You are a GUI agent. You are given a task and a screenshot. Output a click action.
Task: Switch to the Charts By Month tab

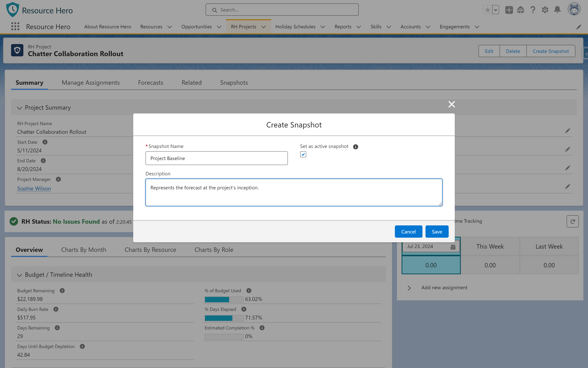(x=84, y=250)
